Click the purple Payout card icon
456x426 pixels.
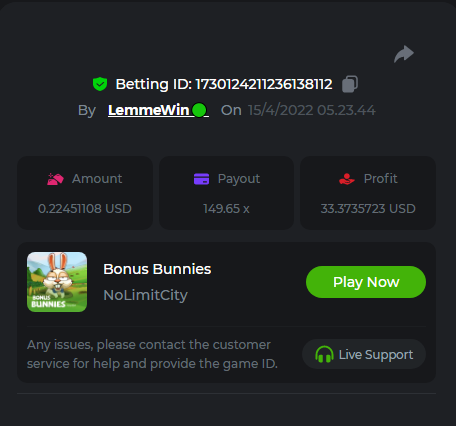pos(201,179)
